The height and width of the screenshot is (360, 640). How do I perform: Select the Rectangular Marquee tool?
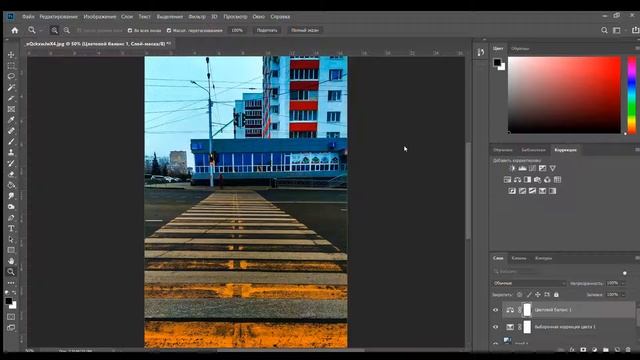[11, 66]
